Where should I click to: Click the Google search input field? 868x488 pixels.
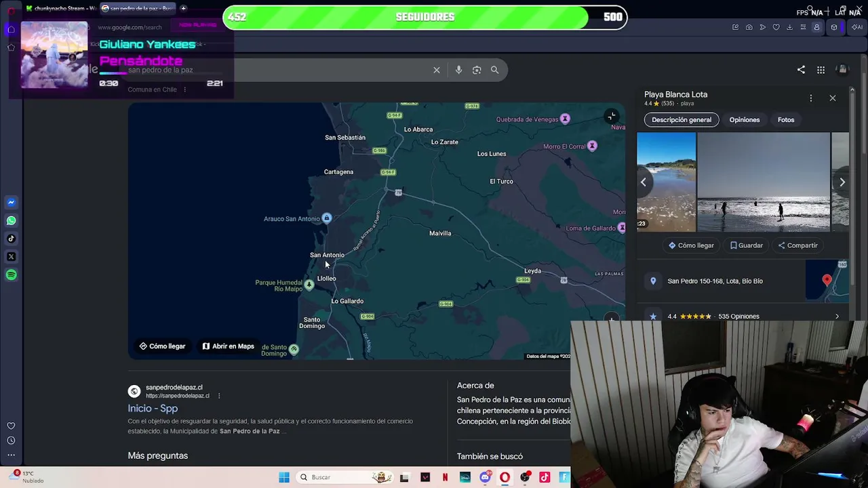[x=278, y=70]
